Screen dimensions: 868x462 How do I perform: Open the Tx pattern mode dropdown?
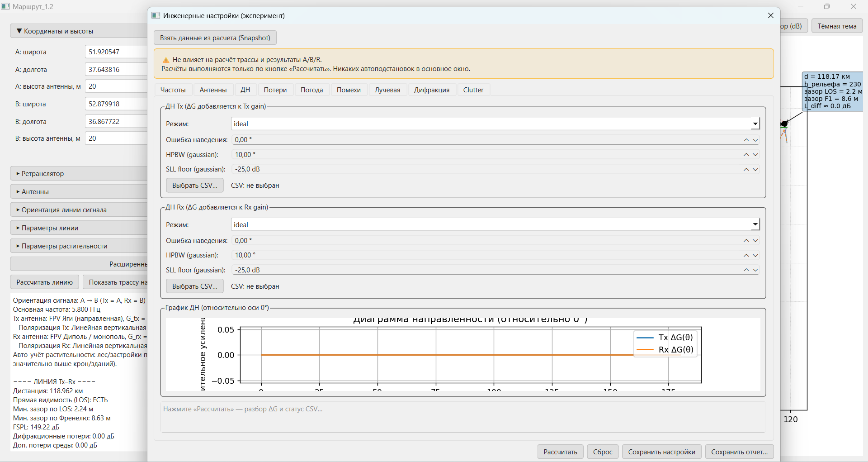coord(755,124)
